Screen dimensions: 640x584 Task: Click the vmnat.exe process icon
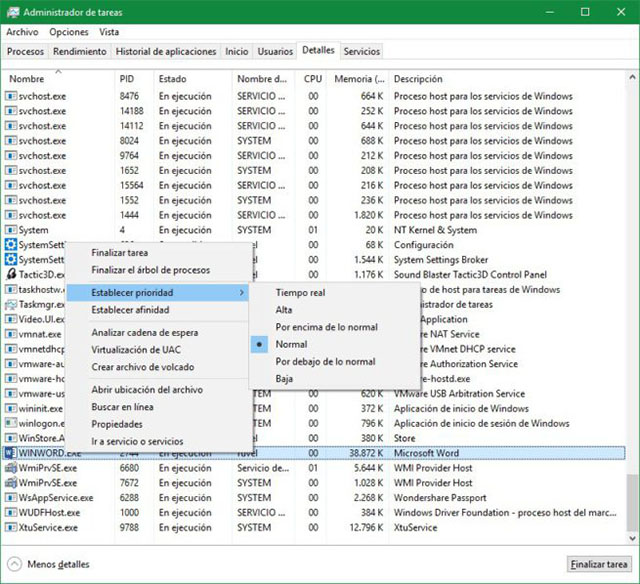point(11,334)
